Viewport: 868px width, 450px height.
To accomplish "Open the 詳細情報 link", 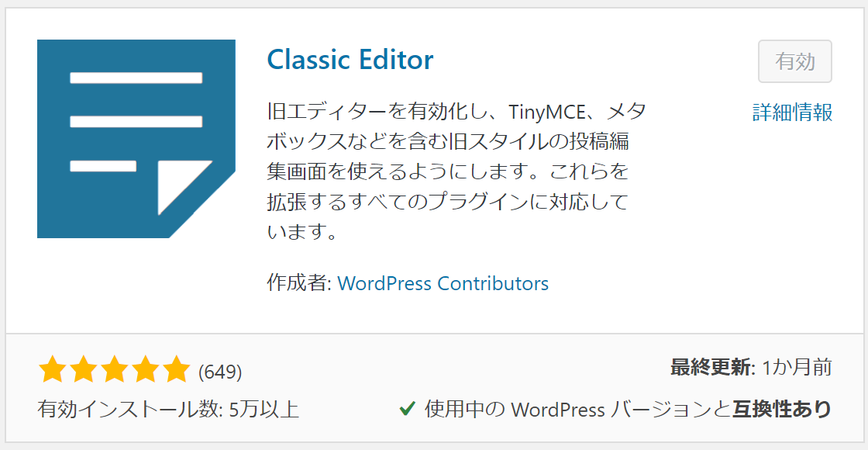I will 793,112.
